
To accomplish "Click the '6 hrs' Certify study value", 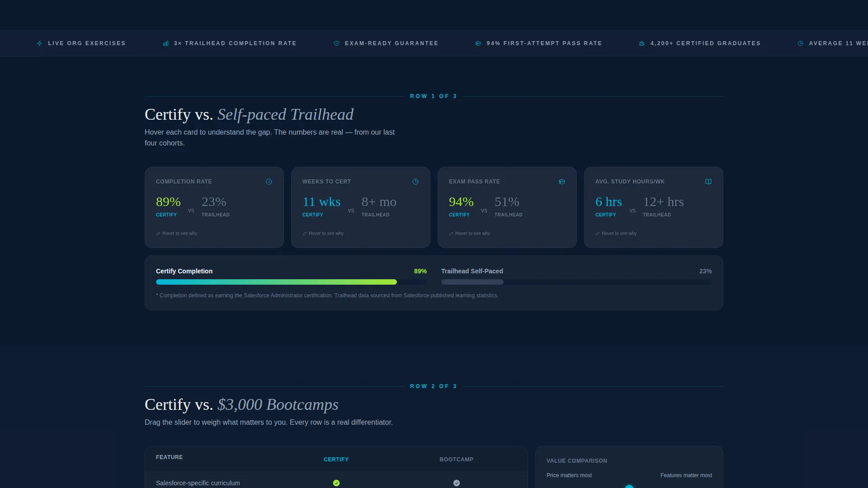I will point(609,202).
